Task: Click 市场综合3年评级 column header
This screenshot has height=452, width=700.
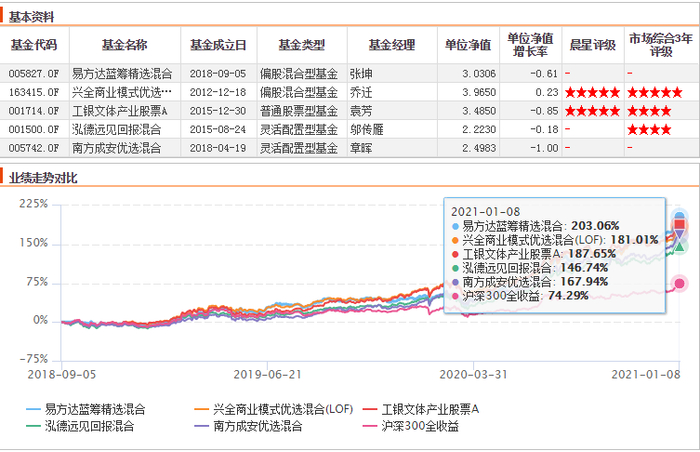Action: click(x=661, y=45)
